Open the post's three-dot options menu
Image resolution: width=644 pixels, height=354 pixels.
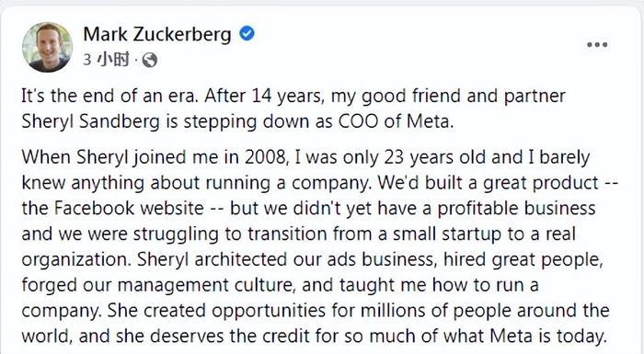click(x=597, y=45)
